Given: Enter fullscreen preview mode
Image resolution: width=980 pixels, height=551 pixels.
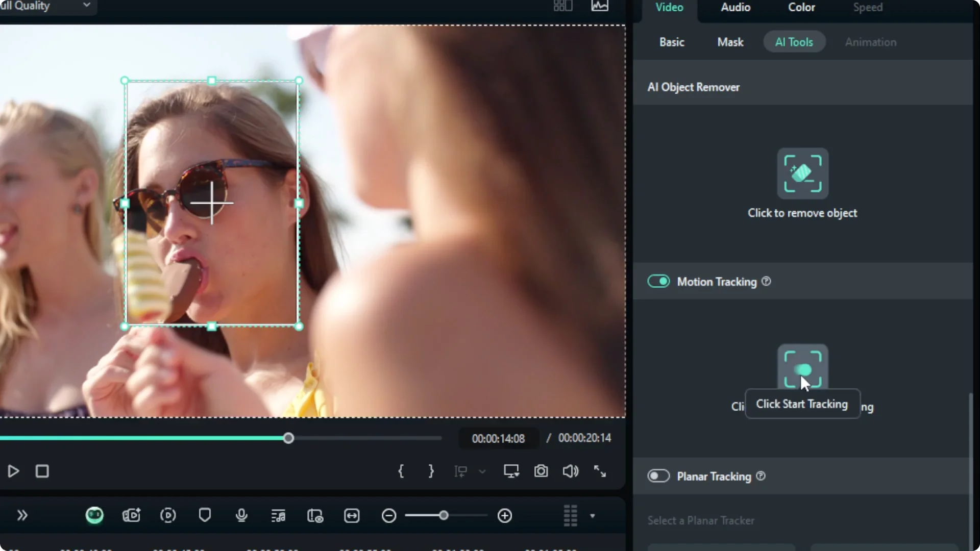Looking at the screenshot, I should [x=600, y=471].
